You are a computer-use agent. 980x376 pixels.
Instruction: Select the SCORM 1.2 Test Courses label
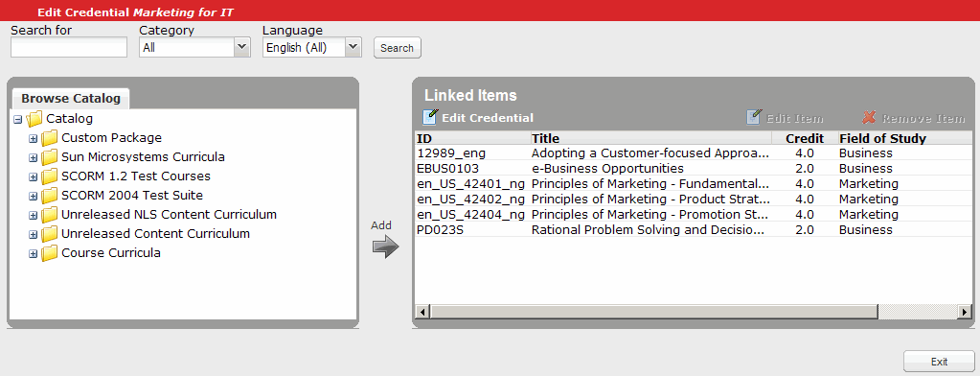[x=136, y=176]
